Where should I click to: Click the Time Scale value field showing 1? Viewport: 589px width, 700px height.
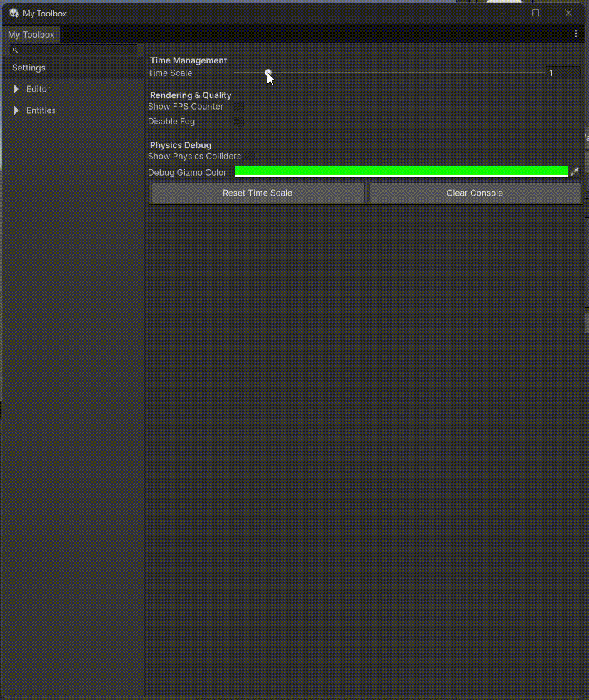(x=562, y=73)
